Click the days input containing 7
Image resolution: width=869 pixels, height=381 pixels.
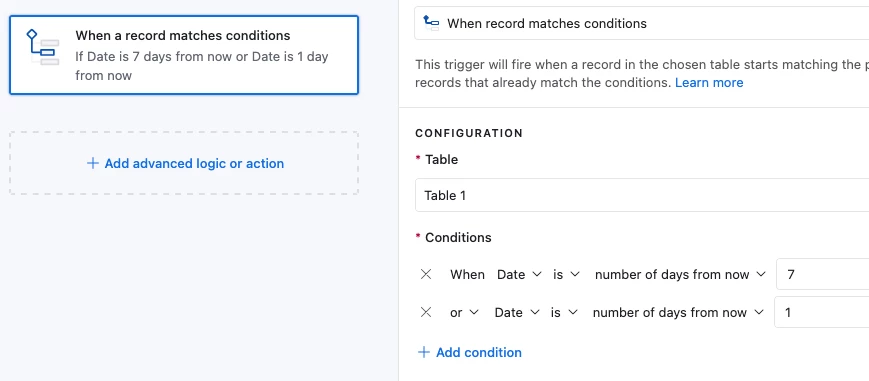pyautogui.click(x=822, y=274)
